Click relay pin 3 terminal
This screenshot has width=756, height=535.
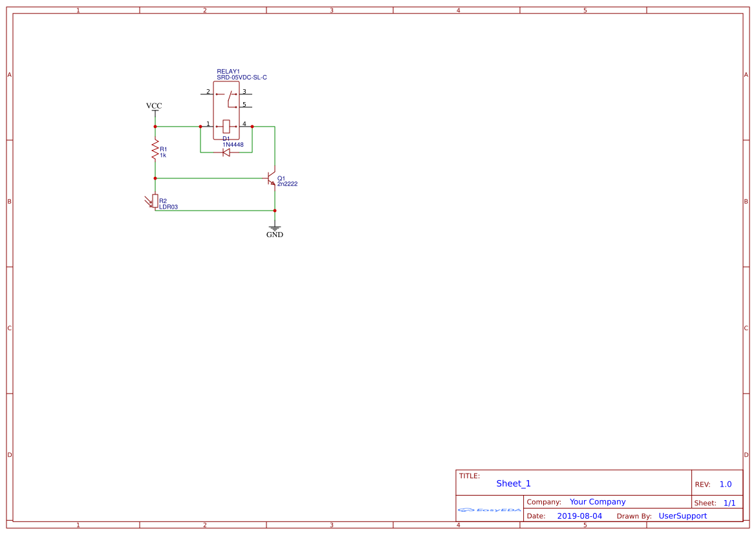pos(245,93)
